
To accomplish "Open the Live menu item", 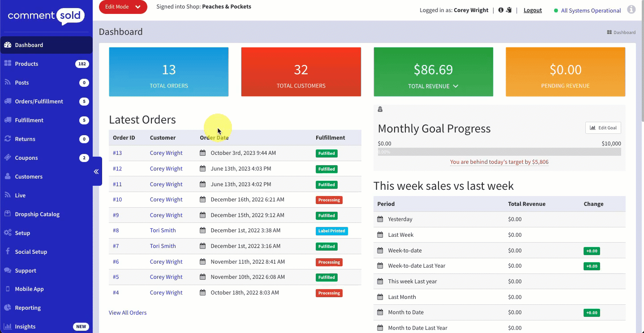I will 20,195.
